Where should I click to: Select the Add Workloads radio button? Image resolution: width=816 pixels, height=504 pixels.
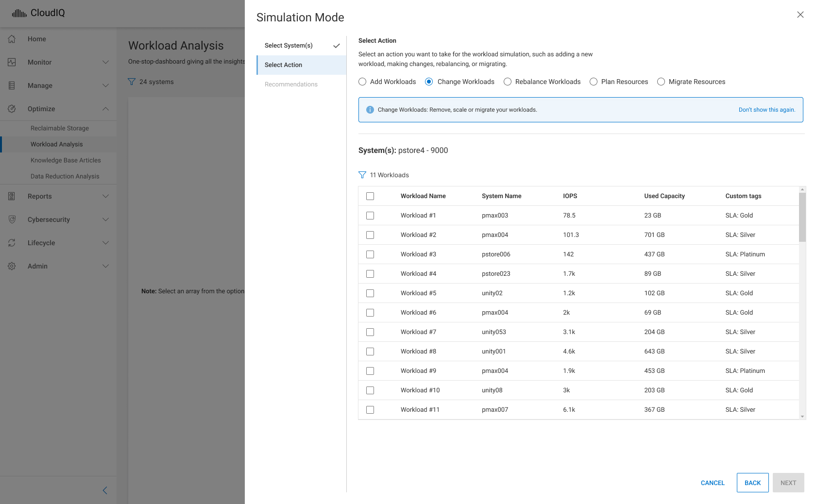click(362, 82)
